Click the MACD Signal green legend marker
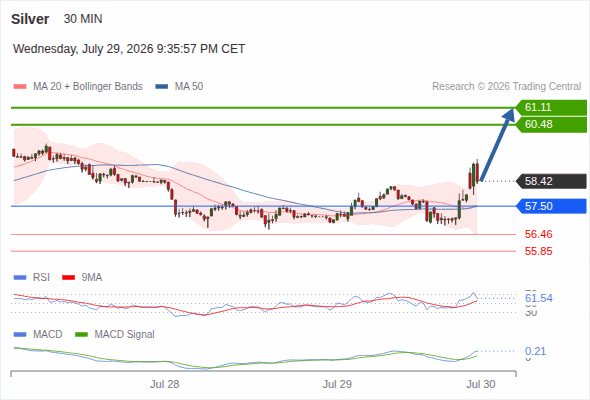 (x=82, y=335)
